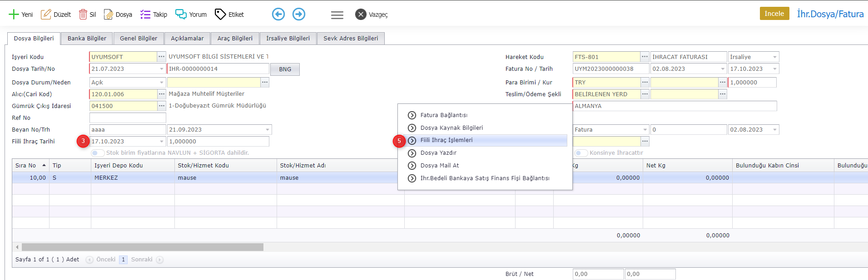Click the horizontal scrollbar thumb of grid
868x280 pixels.
click(x=143, y=247)
